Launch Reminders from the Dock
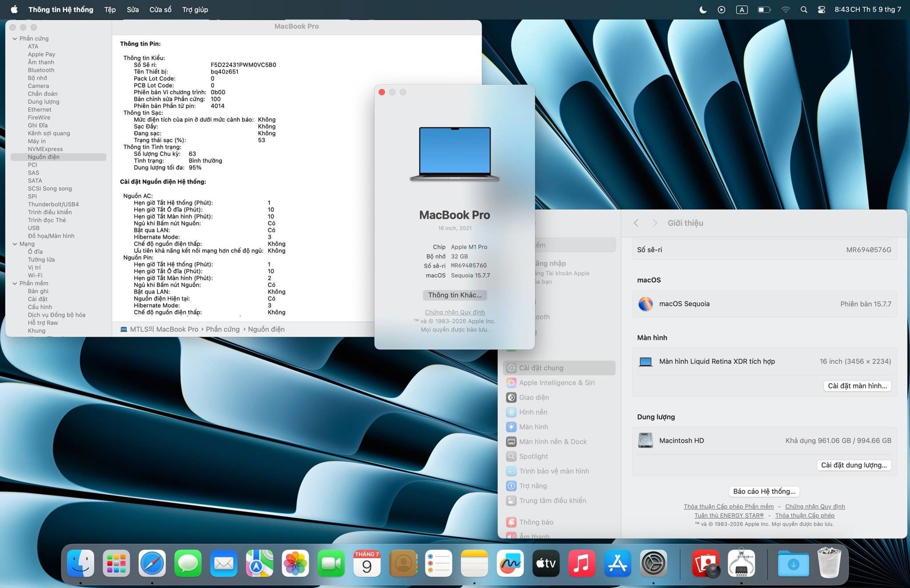Viewport: 910px width, 588px height. pos(439,563)
